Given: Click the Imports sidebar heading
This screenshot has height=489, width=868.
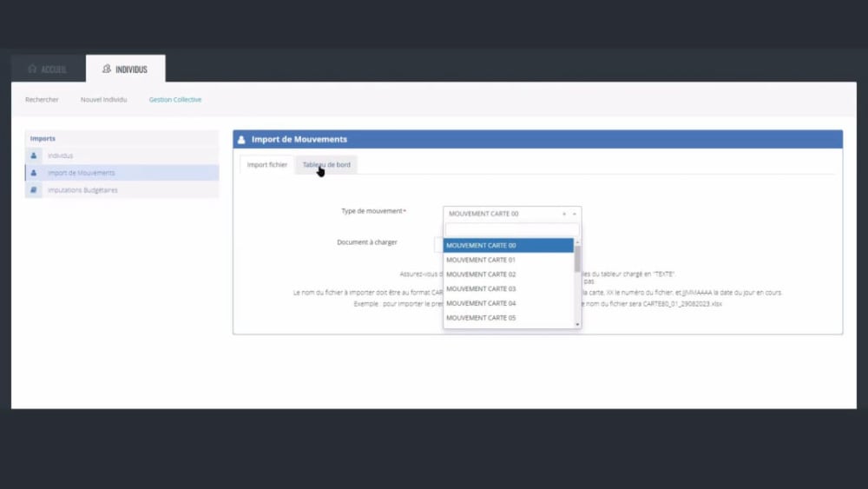Looking at the screenshot, I should (x=43, y=138).
